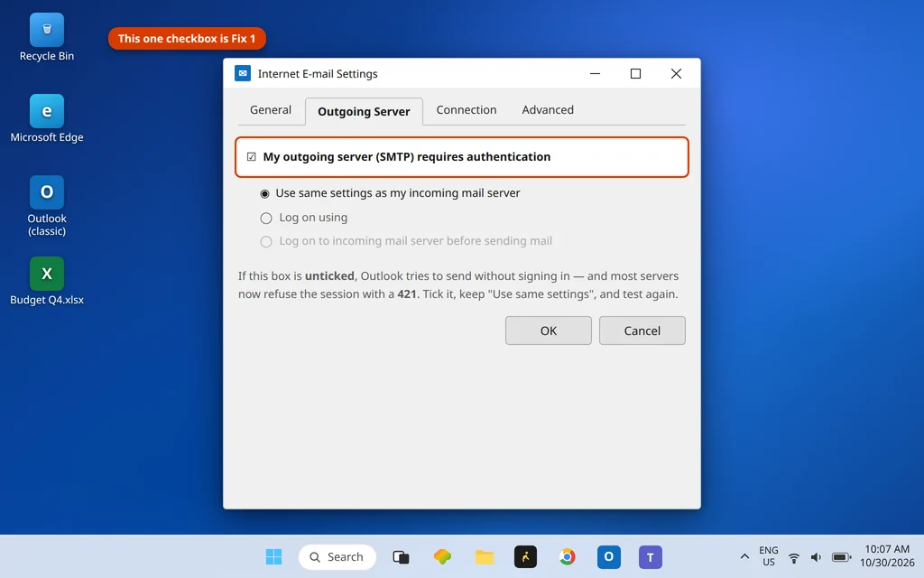Switch to the Connection tab
This screenshot has height=578, width=924.
click(467, 109)
